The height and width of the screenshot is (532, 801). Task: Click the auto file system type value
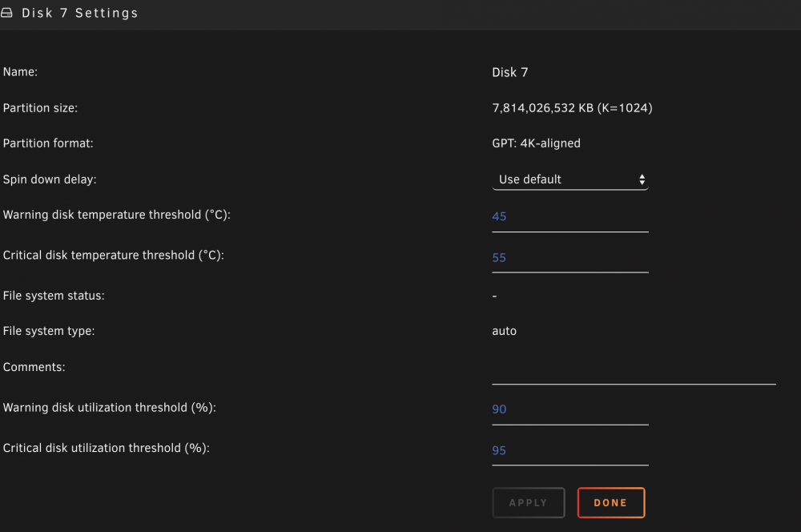[x=504, y=331]
